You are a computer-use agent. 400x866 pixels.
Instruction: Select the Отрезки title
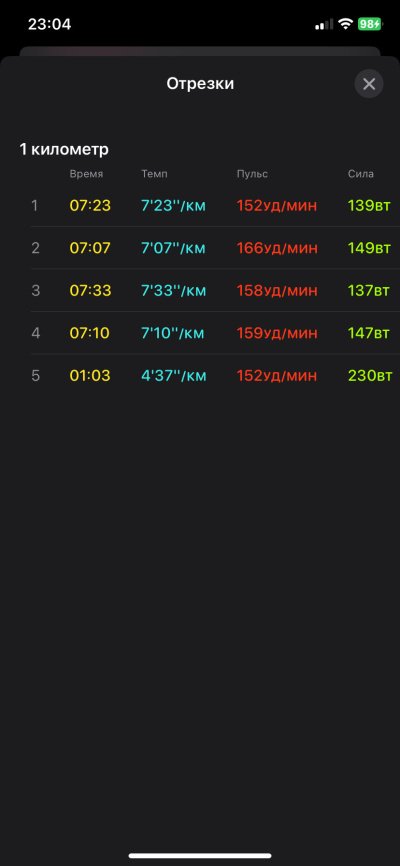[200, 84]
